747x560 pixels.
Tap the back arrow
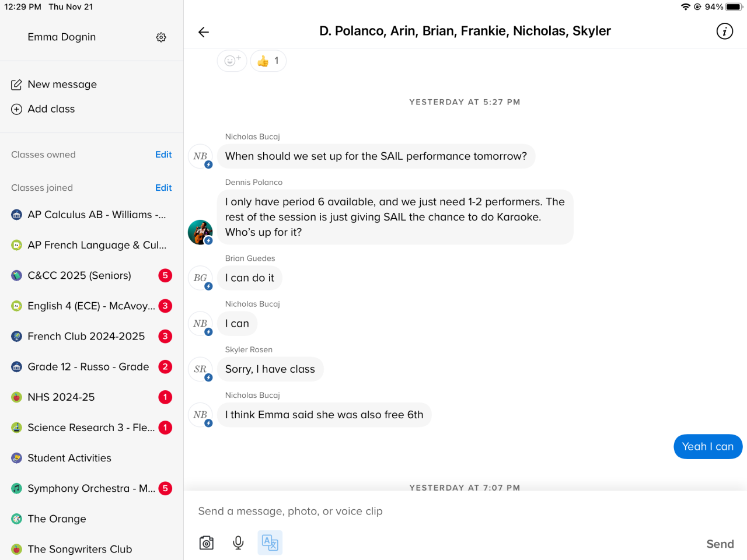click(x=204, y=32)
